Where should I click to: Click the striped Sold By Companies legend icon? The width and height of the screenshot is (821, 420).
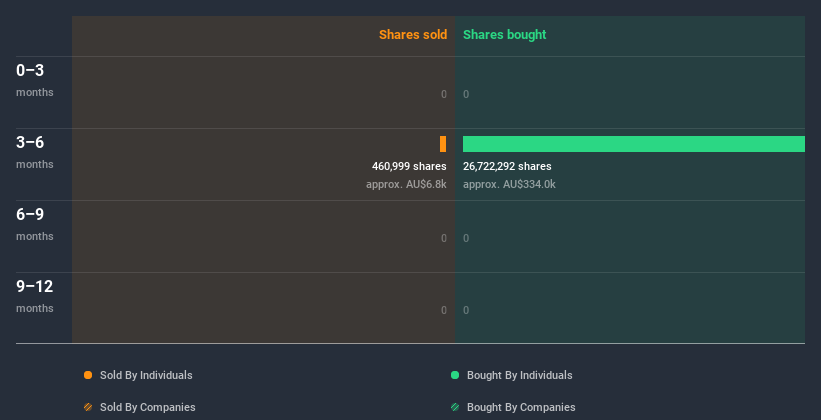[x=88, y=407]
